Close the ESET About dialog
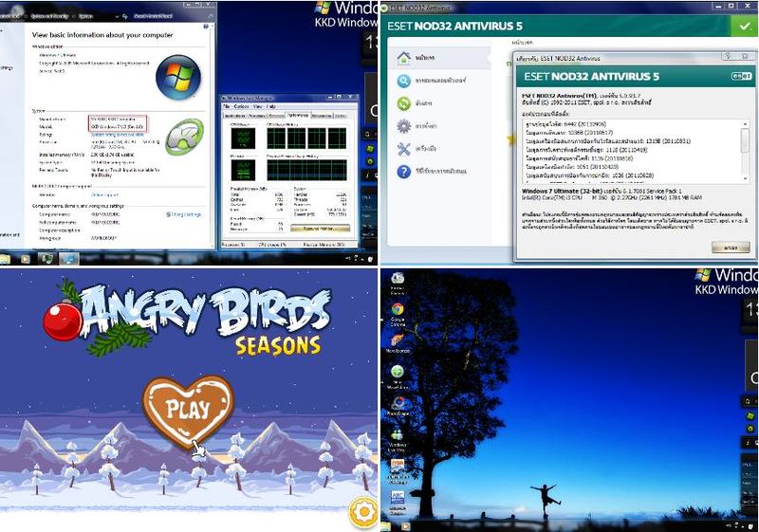The height and width of the screenshot is (532, 759). 745,57
